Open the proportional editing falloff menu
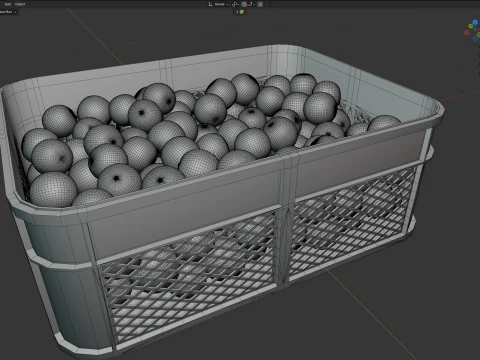The image size is (480, 360). click(268, 4)
